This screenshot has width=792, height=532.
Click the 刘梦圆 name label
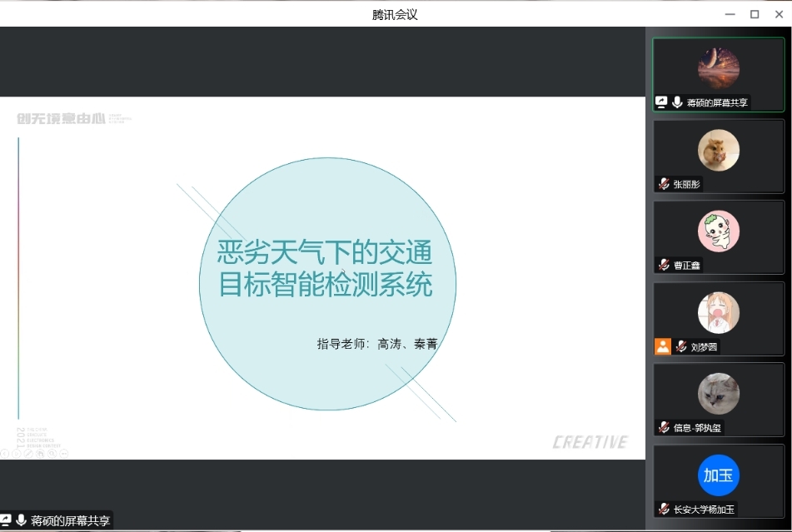click(x=704, y=346)
